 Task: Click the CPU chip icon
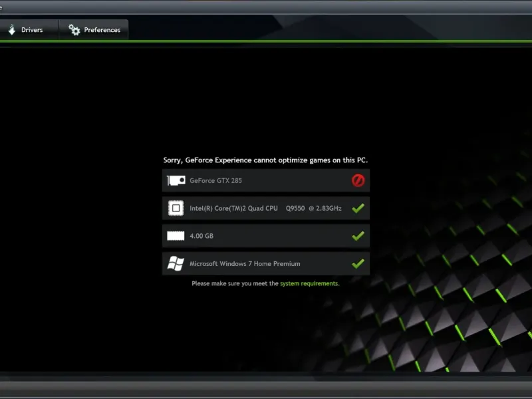coord(176,208)
